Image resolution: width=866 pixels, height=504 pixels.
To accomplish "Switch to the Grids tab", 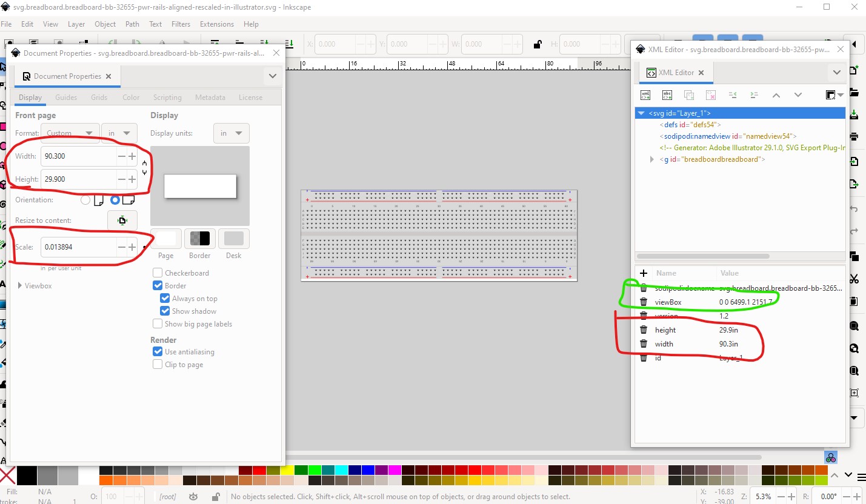I will pyautogui.click(x=99, y=98).
